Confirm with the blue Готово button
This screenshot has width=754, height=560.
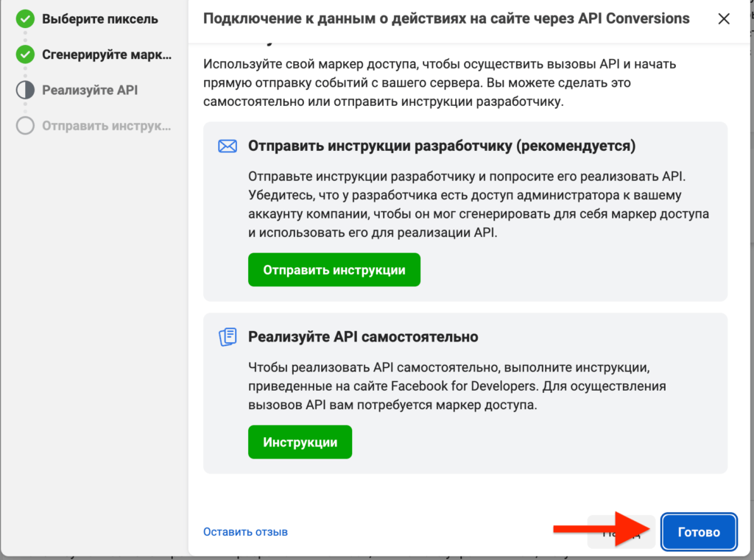coord(699,532)
